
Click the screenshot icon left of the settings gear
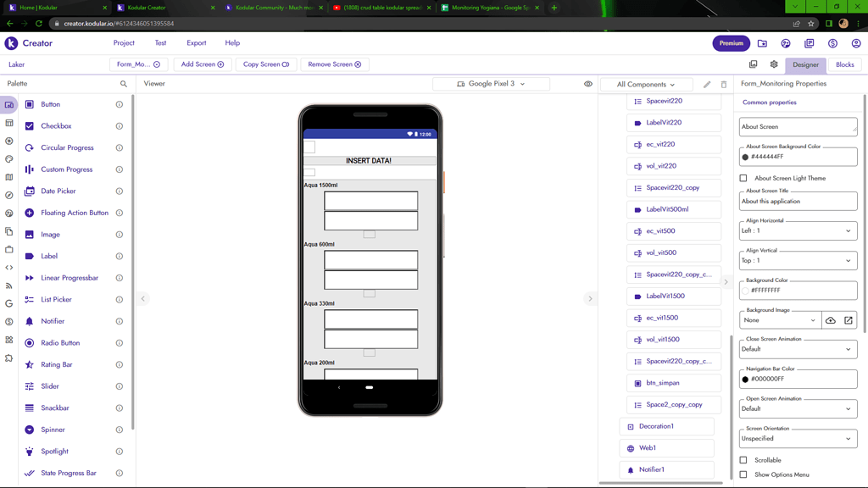click(753, 64)
